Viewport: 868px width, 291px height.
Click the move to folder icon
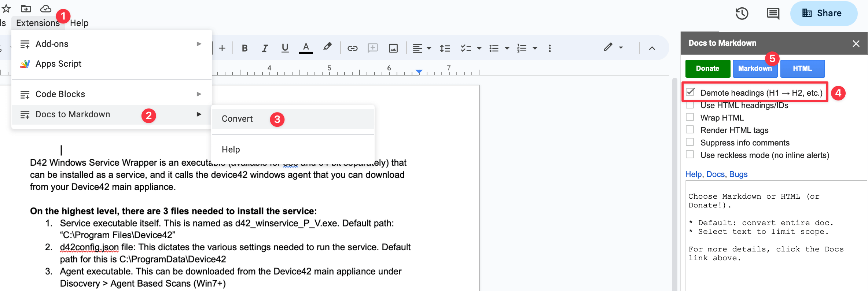click(26, 8)
